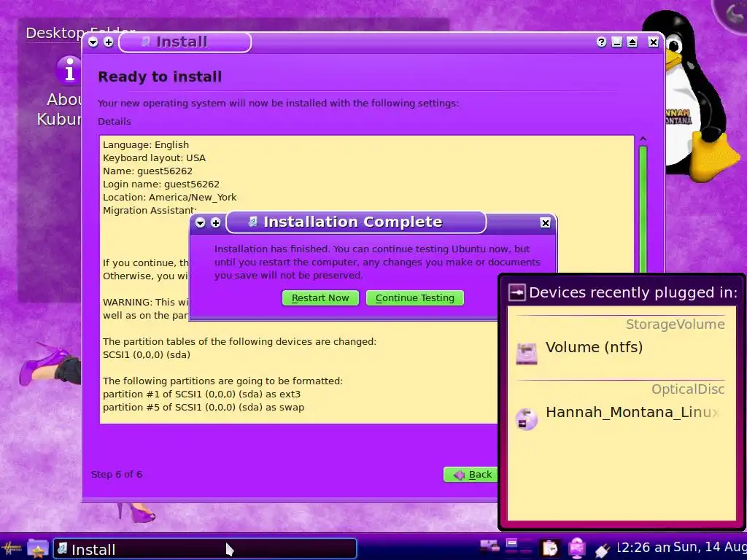The image size is (747, 560).
Task: Click the help question mark in Install title bar
Action: point(601,42)
